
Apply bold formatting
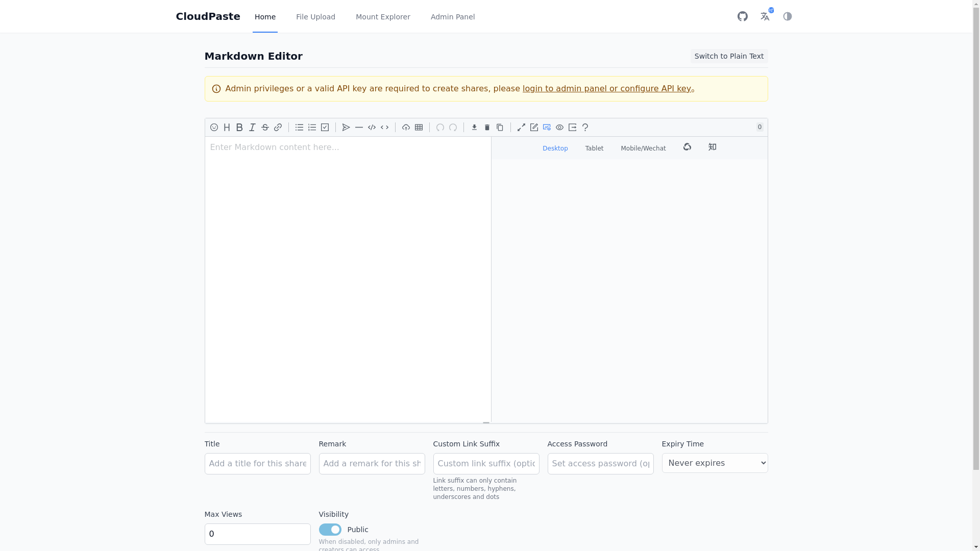click(239, 128)
